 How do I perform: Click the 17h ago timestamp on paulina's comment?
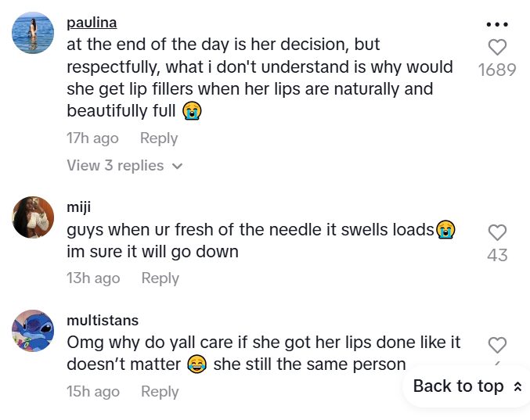tap(92, 138)
